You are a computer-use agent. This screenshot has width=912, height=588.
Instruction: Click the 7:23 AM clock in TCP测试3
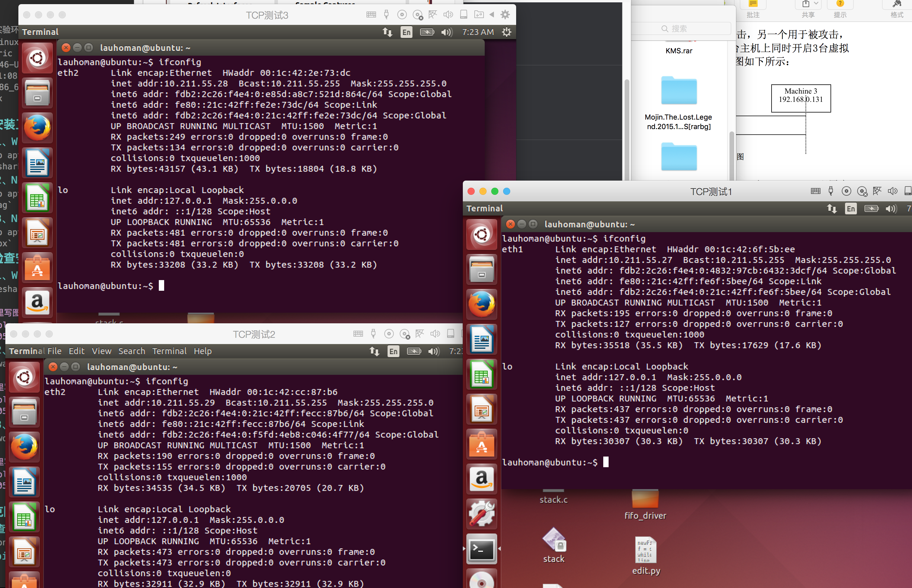pos(478,32)
